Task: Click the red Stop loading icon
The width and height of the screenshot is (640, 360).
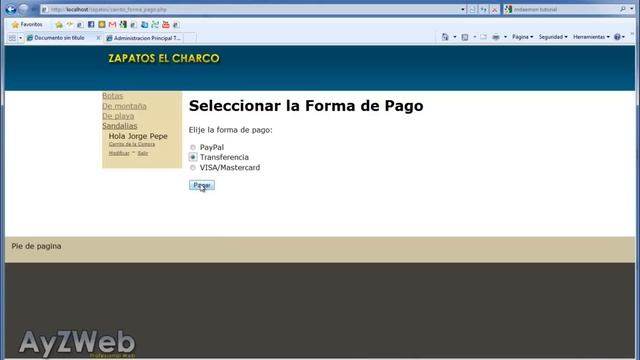Action: [x=494, y=9]
